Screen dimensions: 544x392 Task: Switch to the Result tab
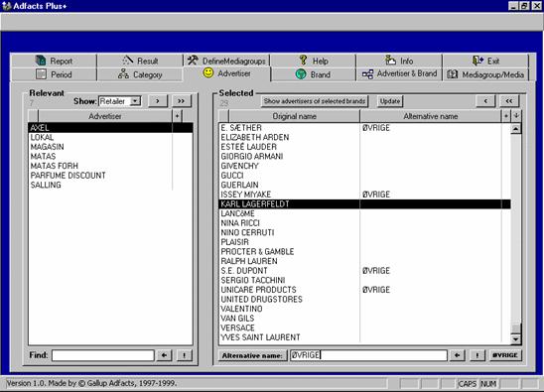click(140, 61)
